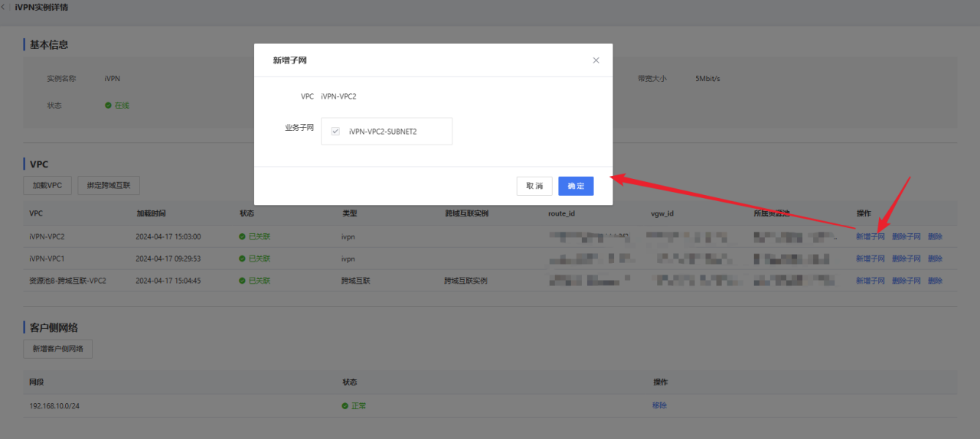The height and width of the screenshot is (439, 980).
Task: Click the 取消 cancel button
Action: coord(534,186)
